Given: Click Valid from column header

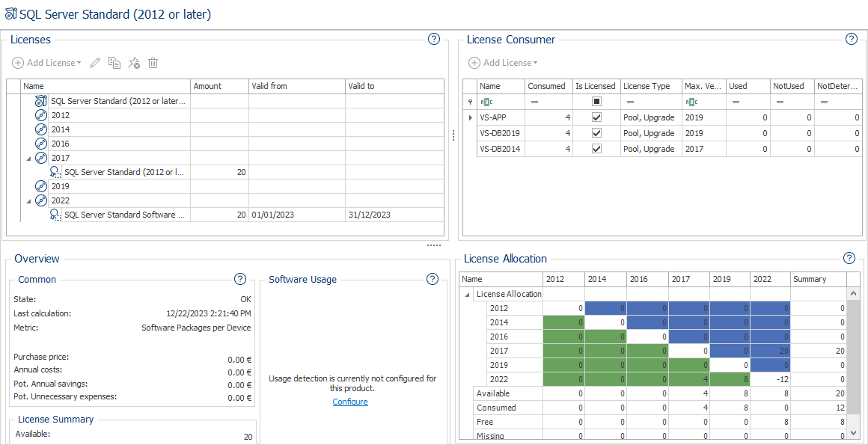Looking at the screenshot, I should click(x=297, y=86).
